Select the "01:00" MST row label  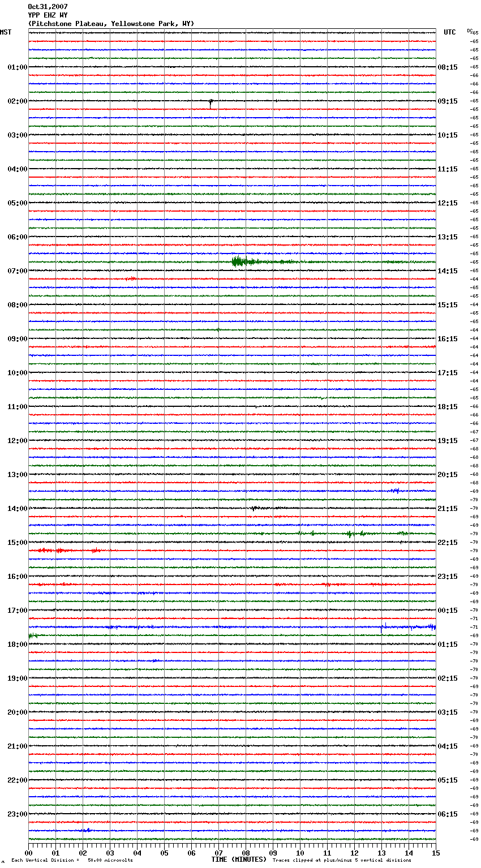coord(18,67)
